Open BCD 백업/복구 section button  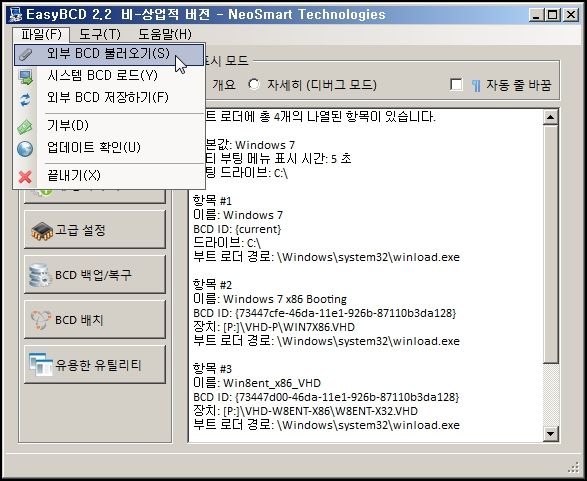point(95,275)
